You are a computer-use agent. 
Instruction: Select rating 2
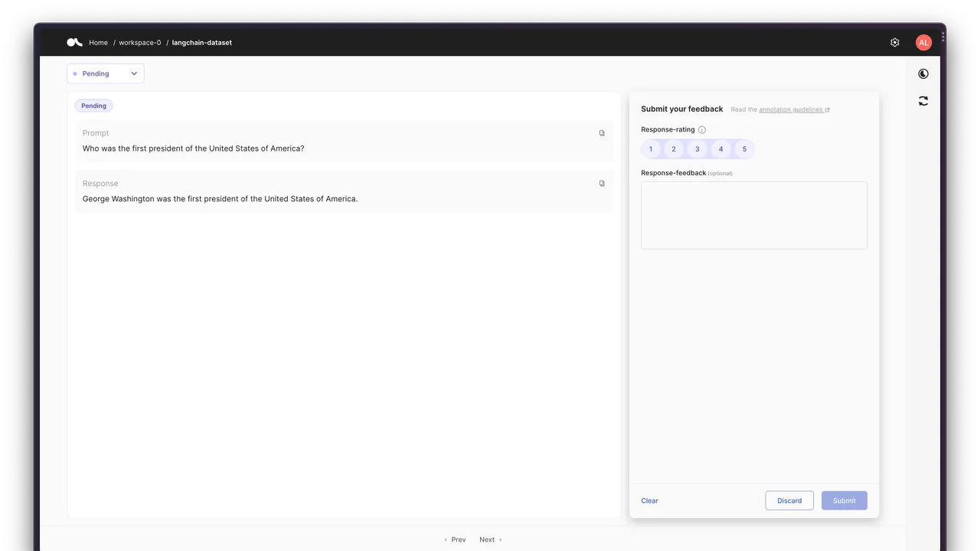[674, 149]
